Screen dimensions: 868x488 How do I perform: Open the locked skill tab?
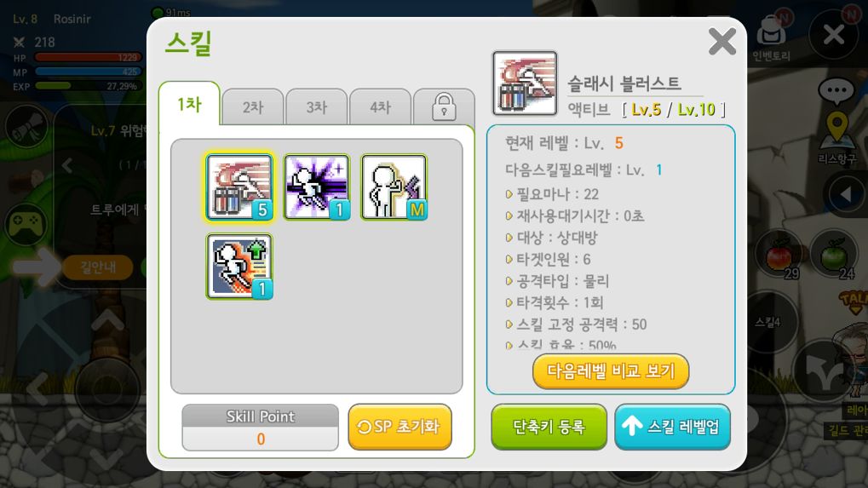444,106
